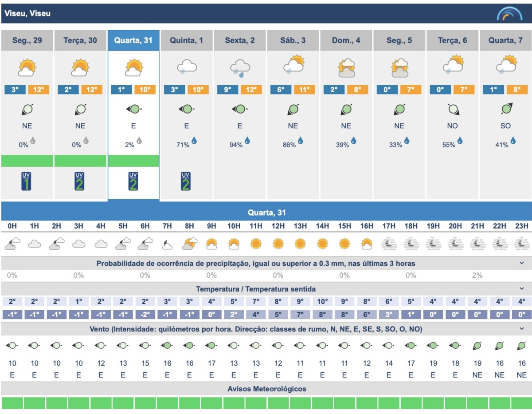Click the fog night icon at 23H
This screenshot has width=532, height=414.
point(521,244)
